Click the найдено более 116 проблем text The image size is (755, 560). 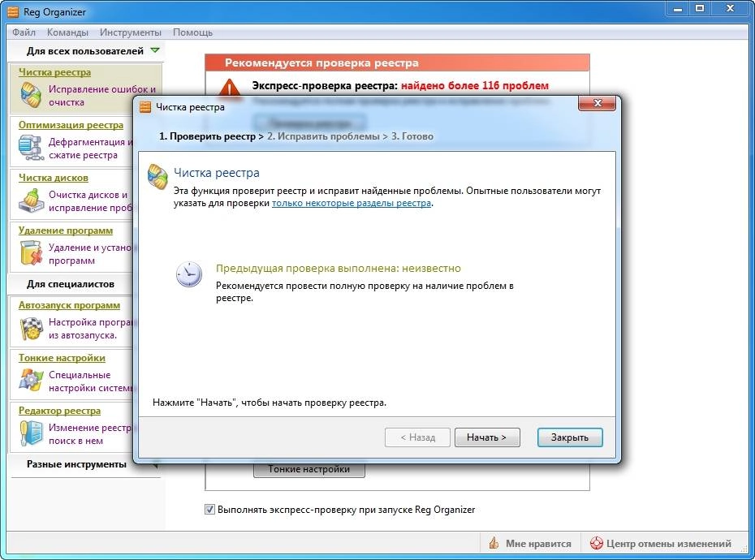(x=475, y=86)
